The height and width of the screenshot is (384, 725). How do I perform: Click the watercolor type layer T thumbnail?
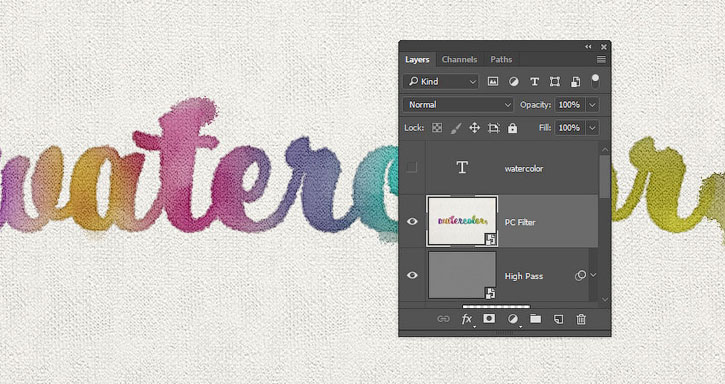(x=462, y=167)
